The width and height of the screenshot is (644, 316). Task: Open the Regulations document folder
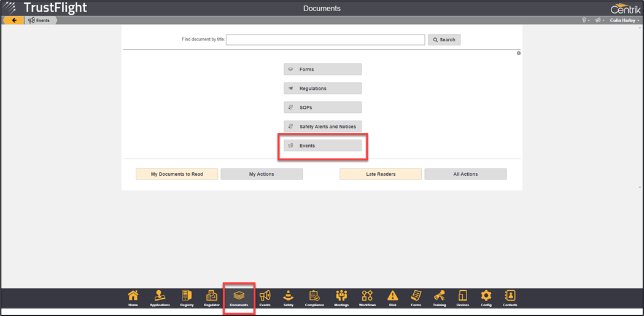pos(322,88)
